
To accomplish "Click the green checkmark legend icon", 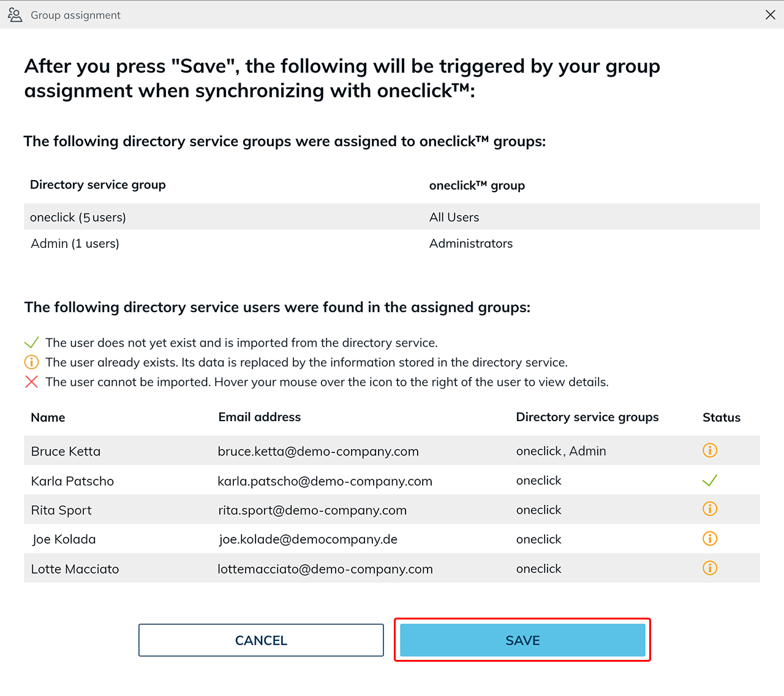I will pos(32,343).
